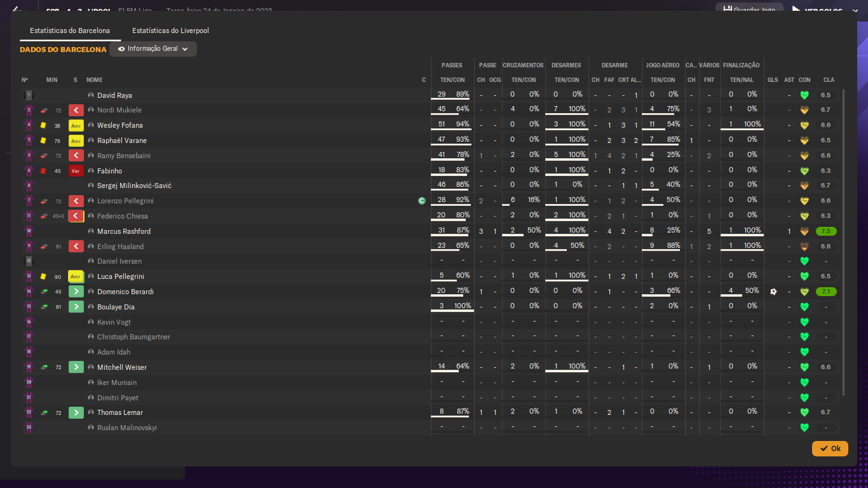Sort by the GLS column header
The height and width of the screenshot is (488, 868).
pyautogui.click(x=773, y=80)
